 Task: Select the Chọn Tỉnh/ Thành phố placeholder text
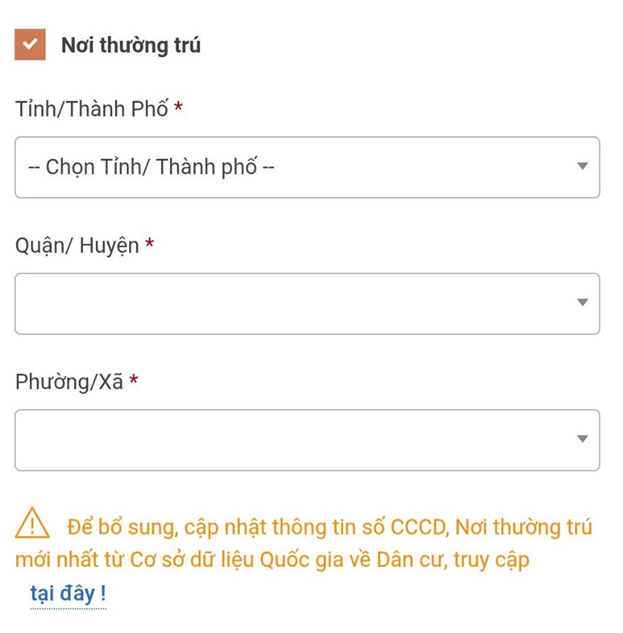click(151, 167)
